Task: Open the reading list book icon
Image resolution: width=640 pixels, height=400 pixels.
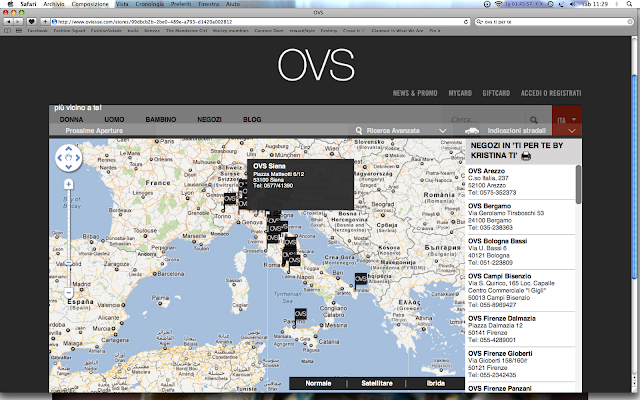Action: [x=8, y=31]
